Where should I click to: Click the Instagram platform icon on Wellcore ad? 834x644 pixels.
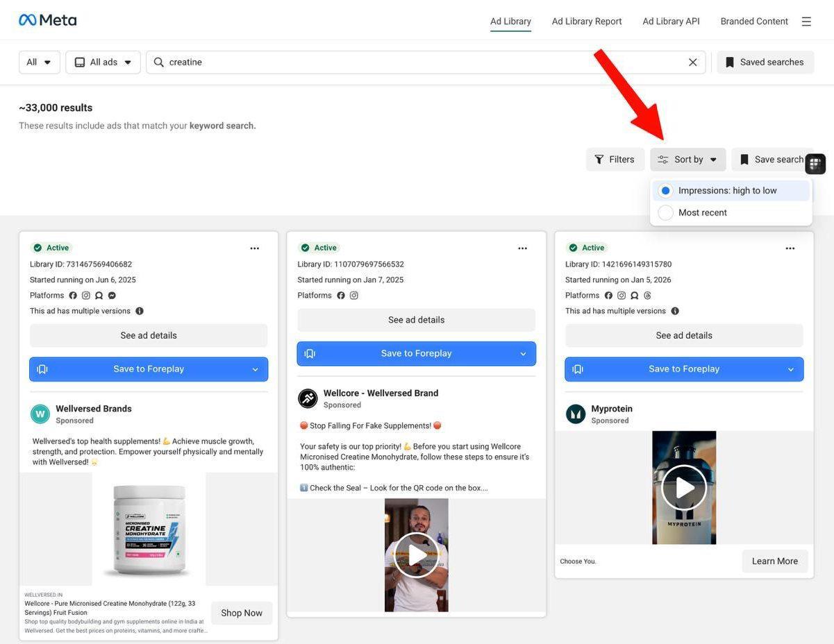tap(354, 295)
